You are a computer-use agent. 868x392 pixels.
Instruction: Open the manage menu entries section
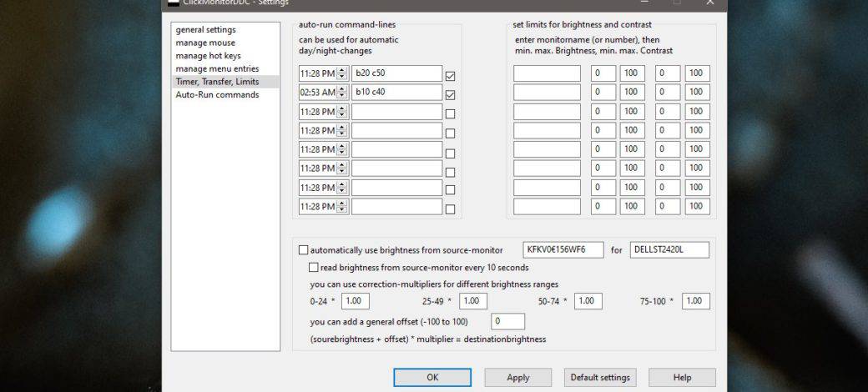[x=217, y=68]
